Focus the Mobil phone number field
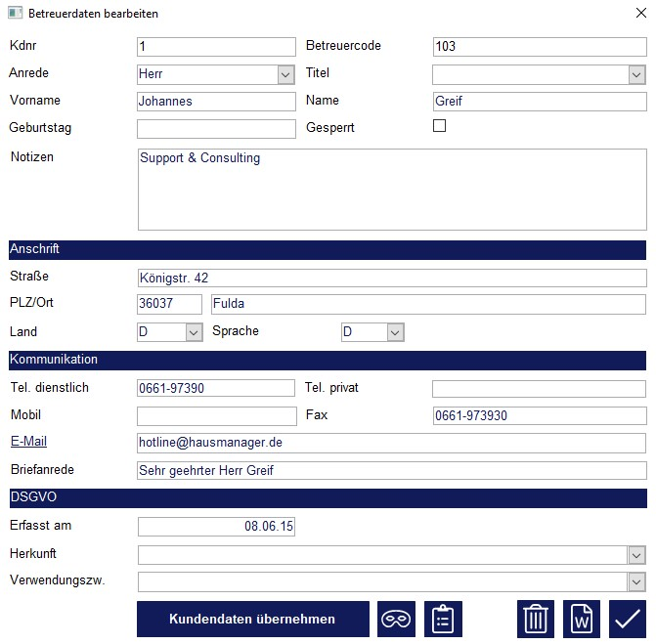This screenshot has height=644, width=656. click(x=216, y=415)
